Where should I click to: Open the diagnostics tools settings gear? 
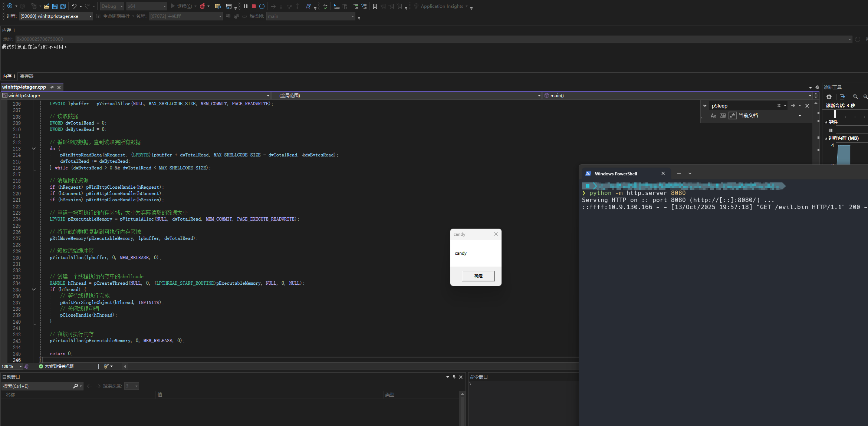pyautogui.click(x=829, y=97)
